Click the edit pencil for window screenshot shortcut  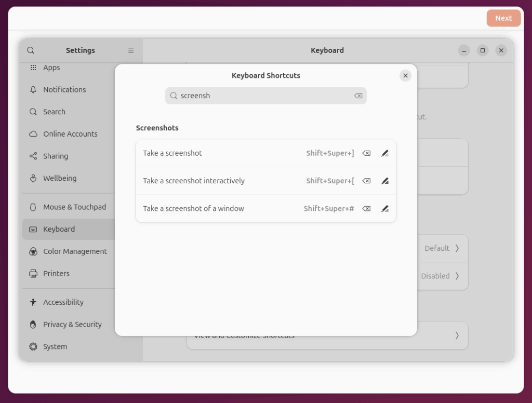coord(384,208)
